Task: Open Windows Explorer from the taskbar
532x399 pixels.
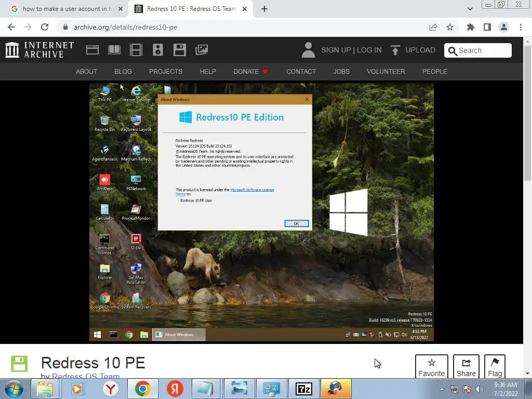Action: 45,389
